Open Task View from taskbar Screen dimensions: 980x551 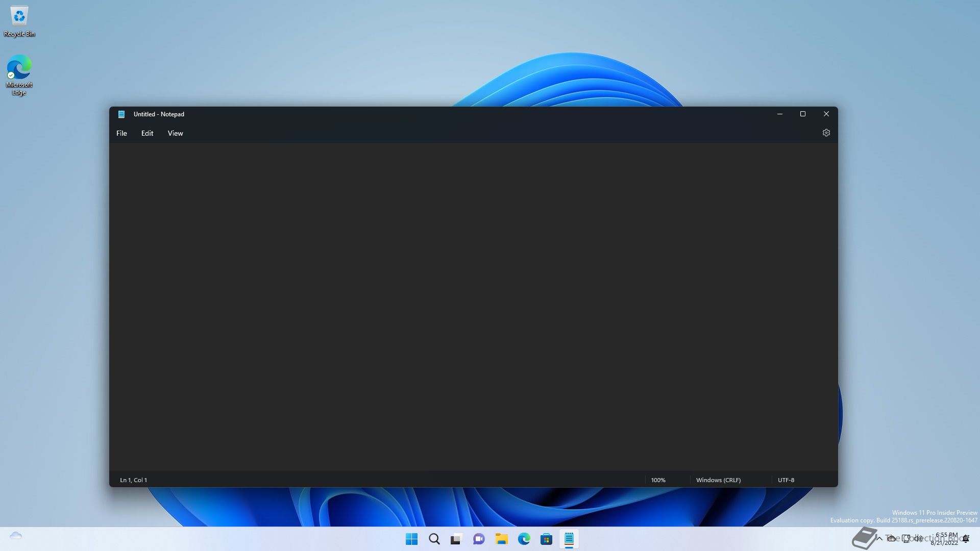(456, 539)
